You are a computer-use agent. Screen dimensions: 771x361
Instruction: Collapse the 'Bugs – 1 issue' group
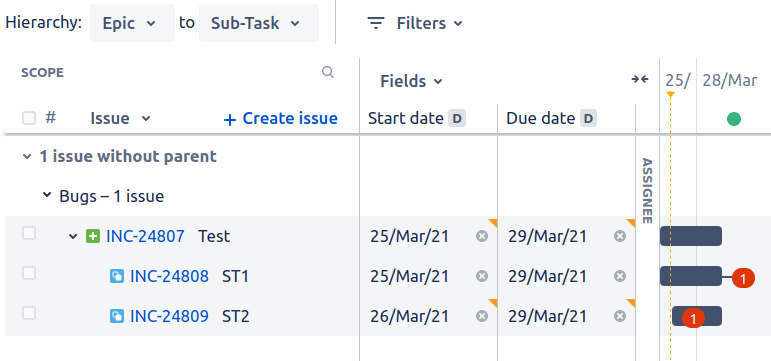pyautogui.click(x=47, y=195)
